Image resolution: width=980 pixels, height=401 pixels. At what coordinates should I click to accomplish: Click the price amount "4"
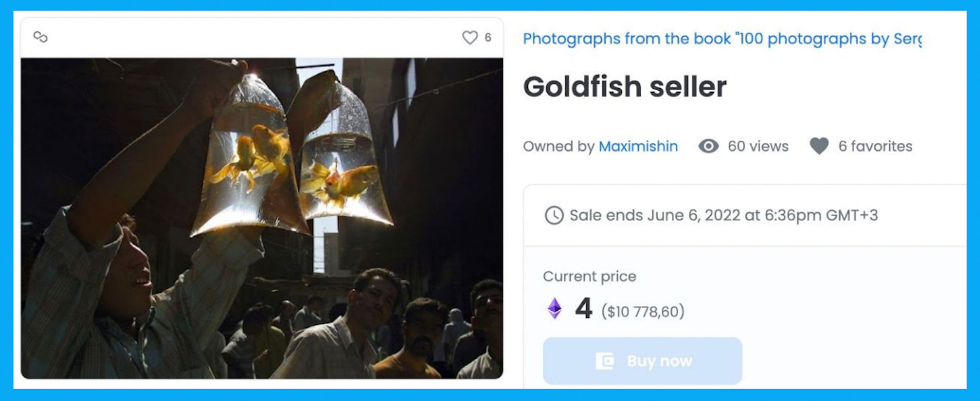583,308
